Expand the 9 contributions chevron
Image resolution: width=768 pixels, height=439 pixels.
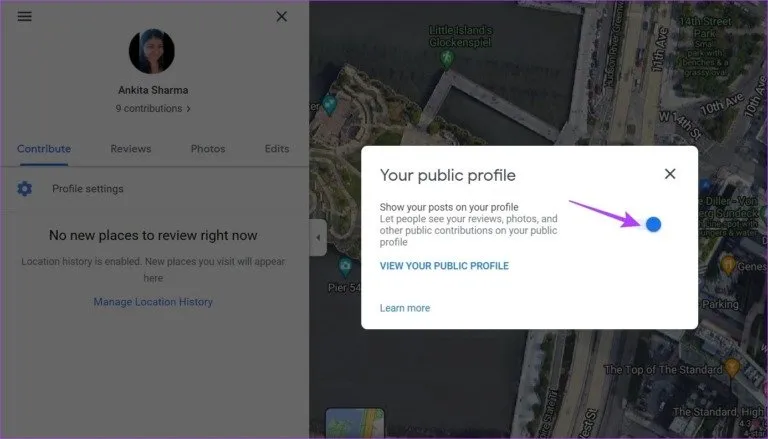(189, 109)
